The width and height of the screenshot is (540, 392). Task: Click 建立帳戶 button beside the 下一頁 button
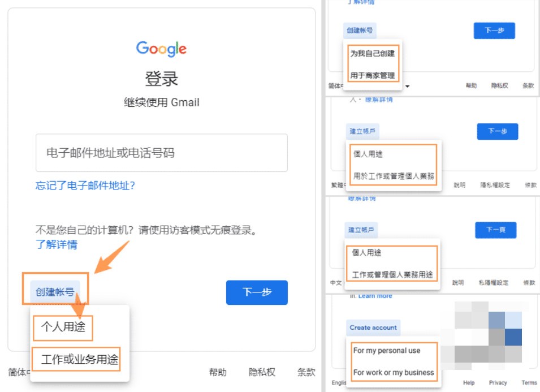click(x=361, y=230)
